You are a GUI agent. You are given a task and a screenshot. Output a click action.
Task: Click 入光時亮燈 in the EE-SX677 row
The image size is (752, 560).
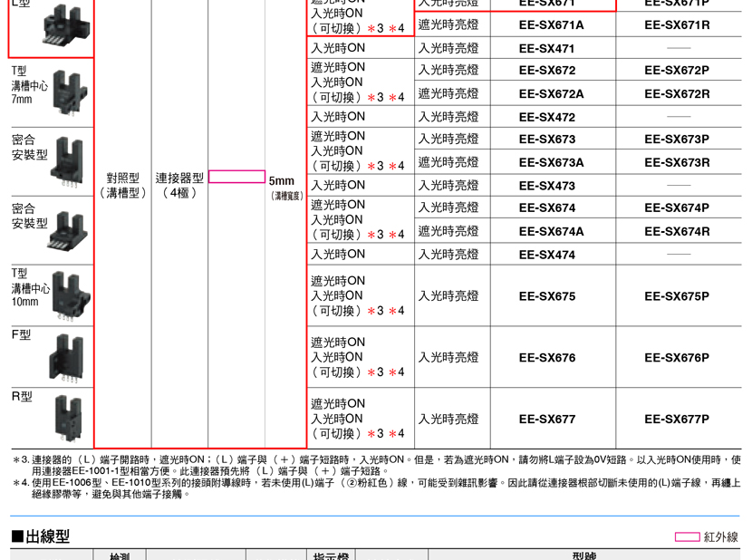coord(448,420)
